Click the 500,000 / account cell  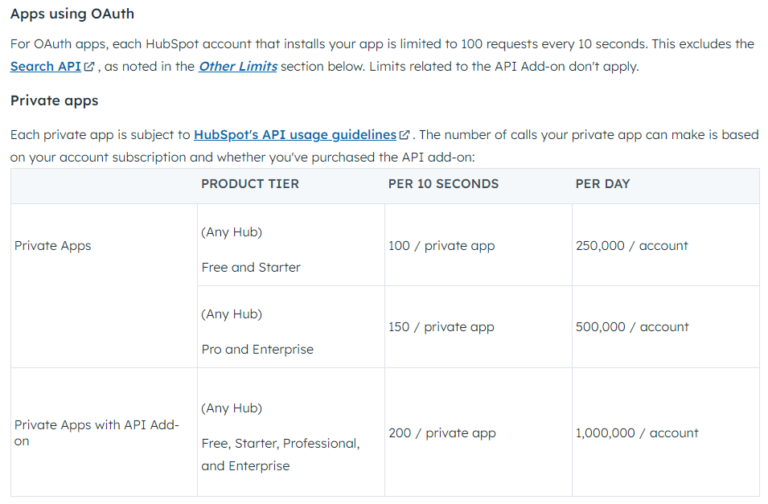point(666,327)
